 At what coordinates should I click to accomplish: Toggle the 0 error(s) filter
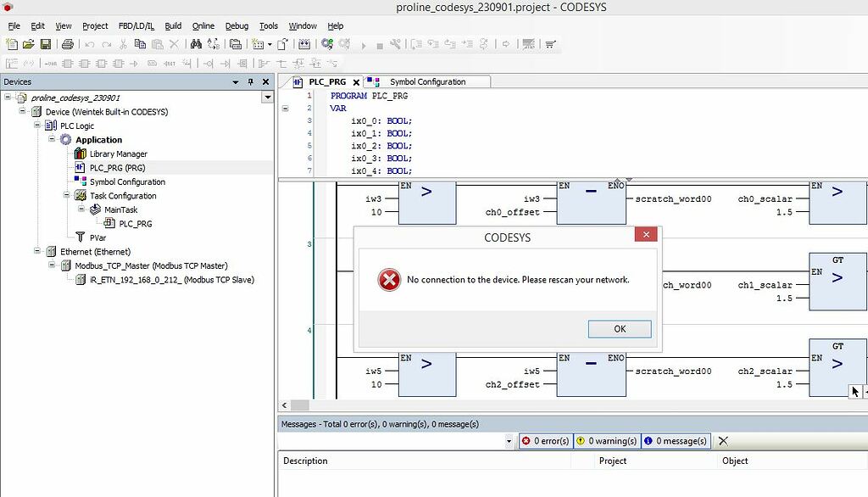point(544,441)
